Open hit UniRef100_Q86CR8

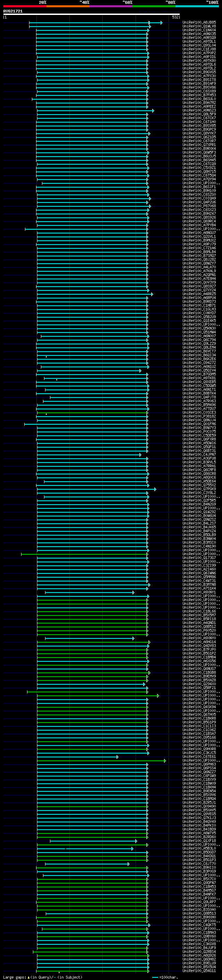[199, 475]
